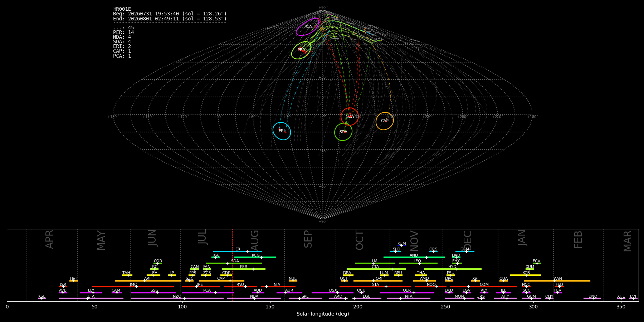Select the STA red shower bar
The height and width of the screenshot is (322, 644).
(375, 287)
